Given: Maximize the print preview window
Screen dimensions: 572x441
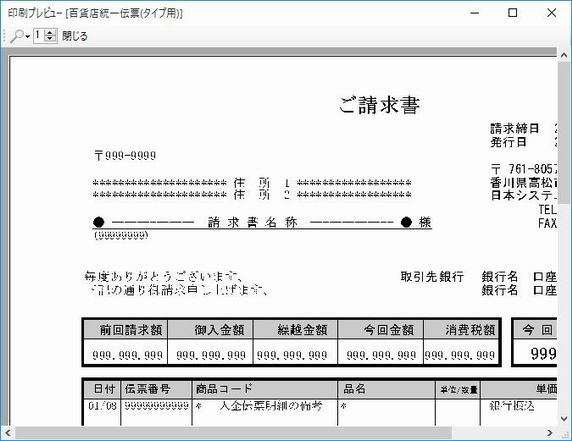Looking at the screenshot, I should [x=513, y=13].
